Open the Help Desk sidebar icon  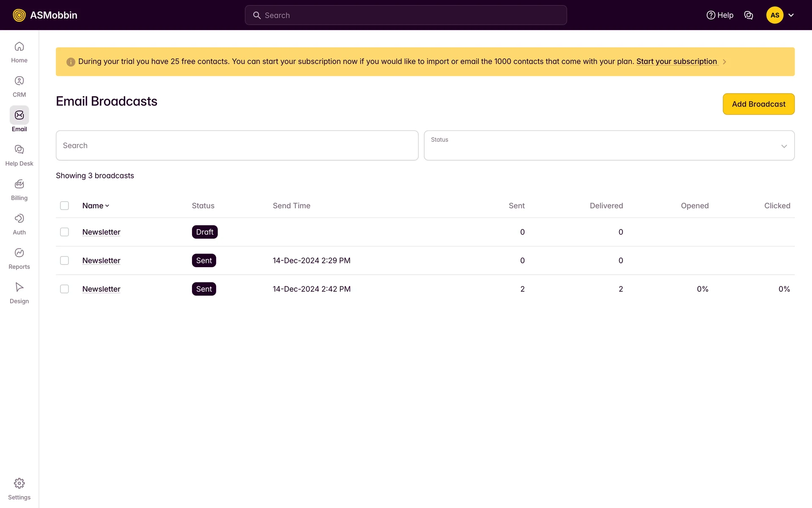point(19,149)
